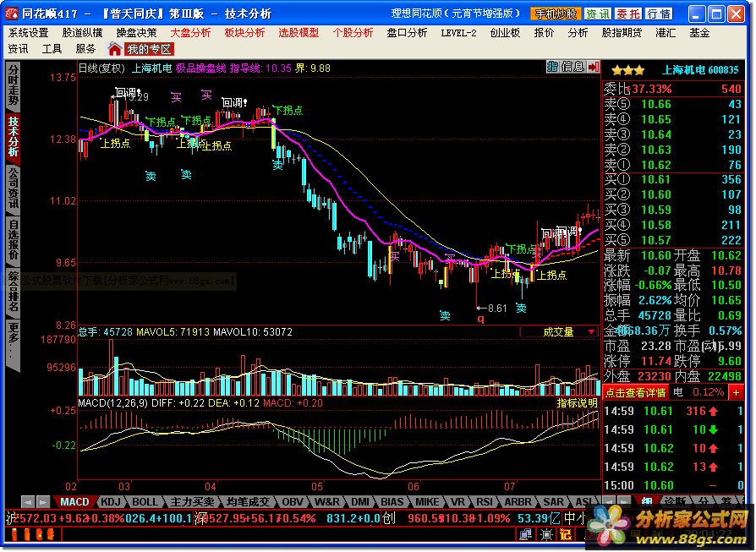Open 大盘分析 menu
This screenshot has height=552, width=756.
click(190, 33)
